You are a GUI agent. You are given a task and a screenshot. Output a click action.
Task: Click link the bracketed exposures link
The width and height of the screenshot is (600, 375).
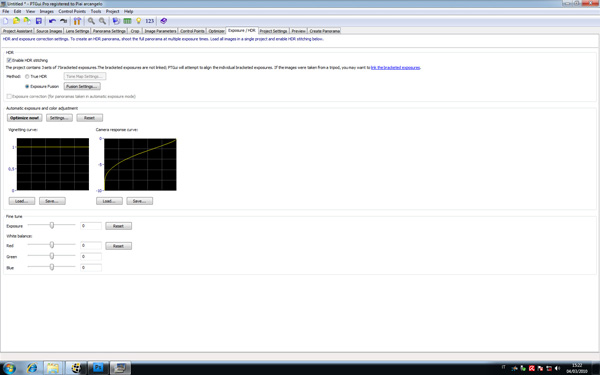[x=395, y=68]
